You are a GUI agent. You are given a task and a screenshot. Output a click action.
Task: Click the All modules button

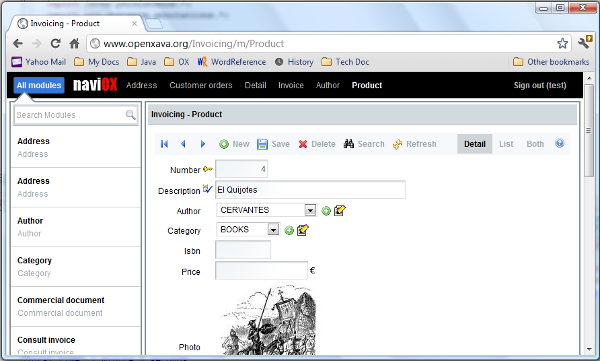tap(39, 85)
